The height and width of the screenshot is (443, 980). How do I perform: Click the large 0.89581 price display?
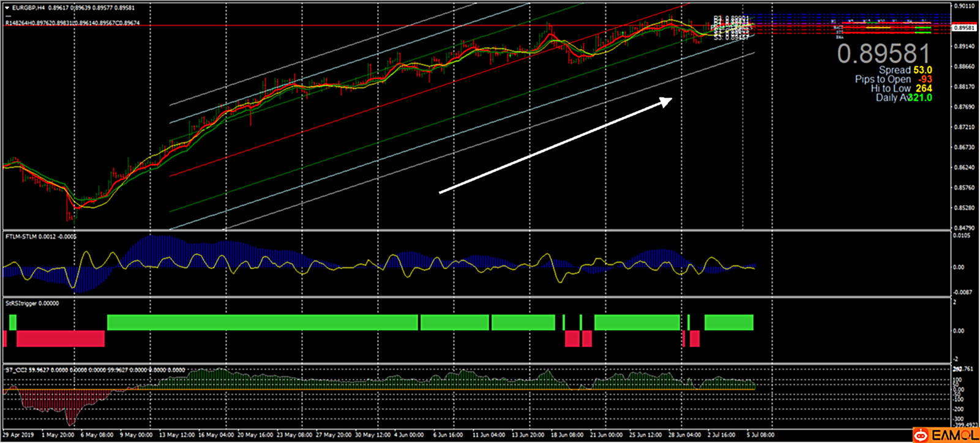(x=883, y=54)
